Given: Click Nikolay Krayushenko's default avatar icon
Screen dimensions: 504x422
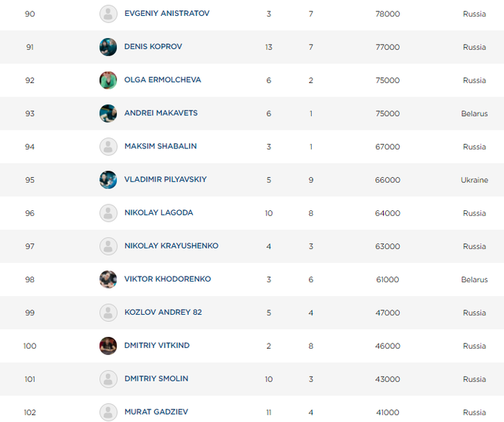Looking at the screenshot, I should coord(108,246).
